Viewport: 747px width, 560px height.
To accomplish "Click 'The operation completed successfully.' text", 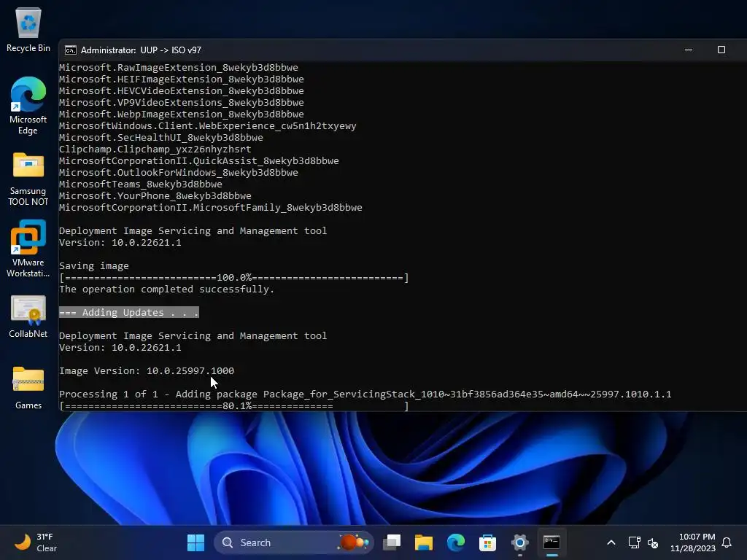I will click(x=167, y=289).
